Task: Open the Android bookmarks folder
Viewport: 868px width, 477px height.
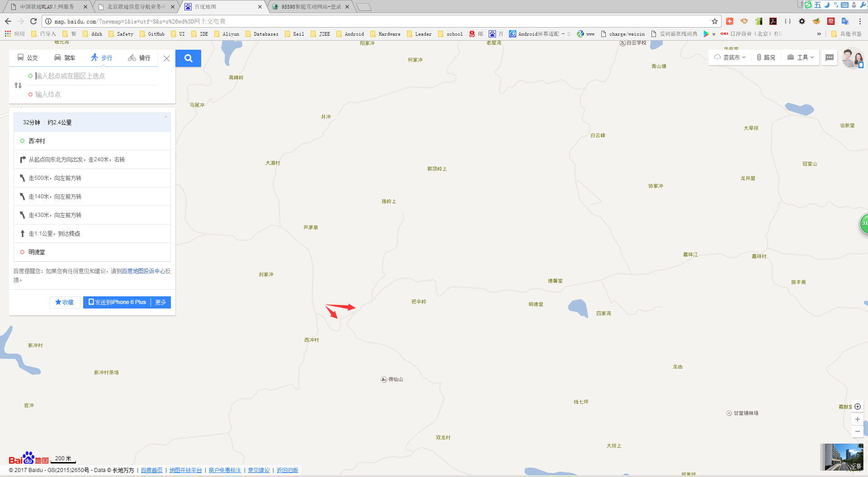Action: coord(350,34)
